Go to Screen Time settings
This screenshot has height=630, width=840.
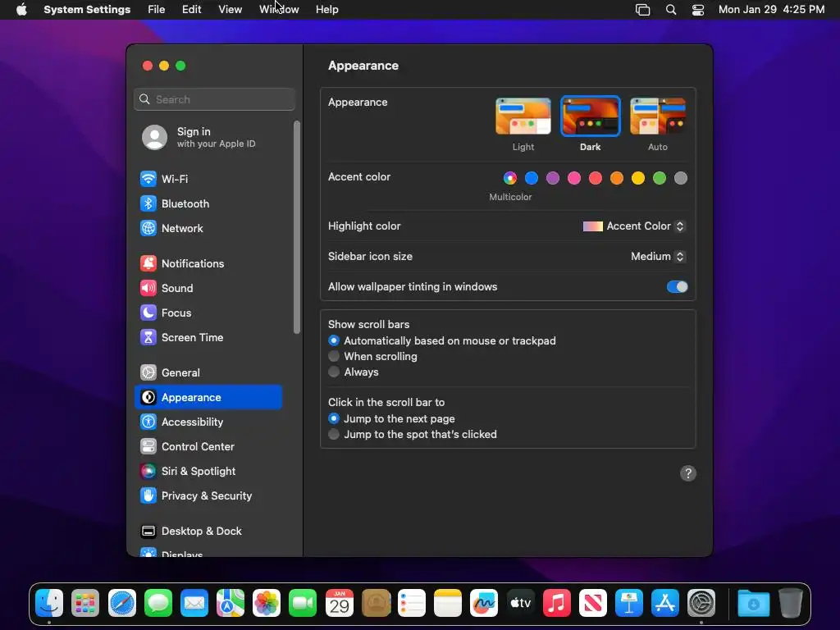tap(208, 337)
